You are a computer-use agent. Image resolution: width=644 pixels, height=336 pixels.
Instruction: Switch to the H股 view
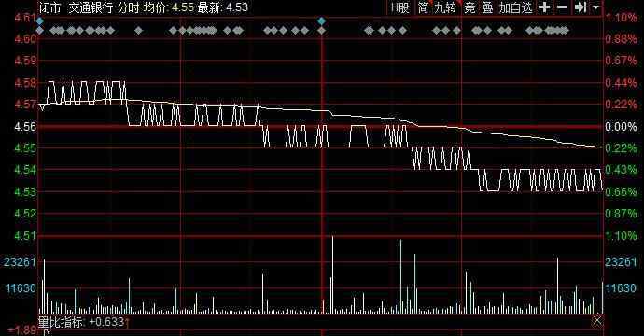[400, 7]
